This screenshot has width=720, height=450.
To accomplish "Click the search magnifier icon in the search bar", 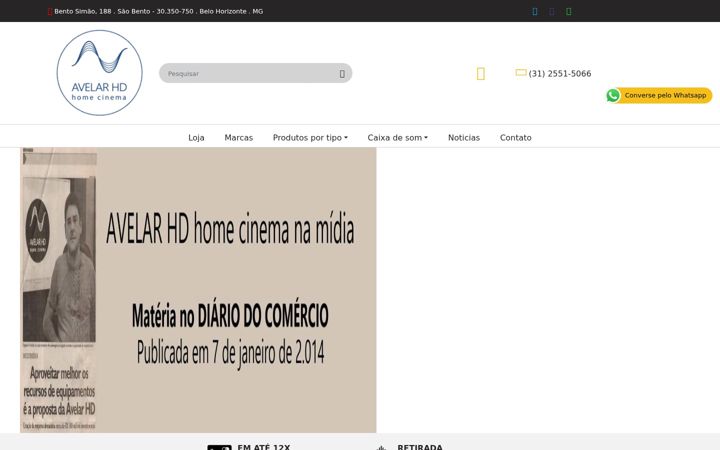I will [x=342, y=74].
